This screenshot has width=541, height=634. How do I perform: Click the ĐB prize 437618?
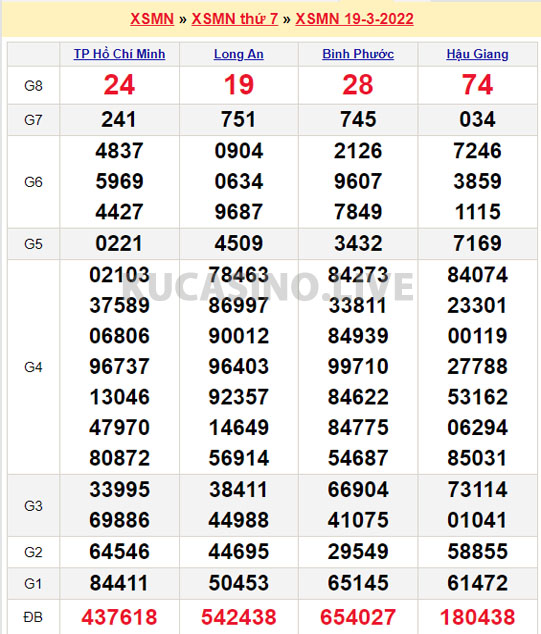(x=119, y=617)
